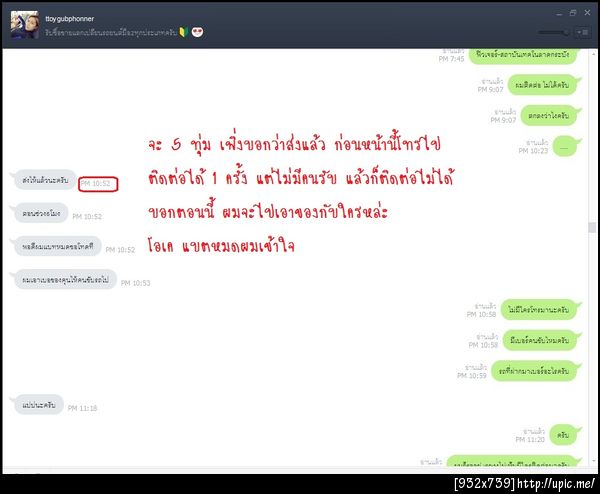Click the contact name tloygubphonner

[x=69, y=19]
